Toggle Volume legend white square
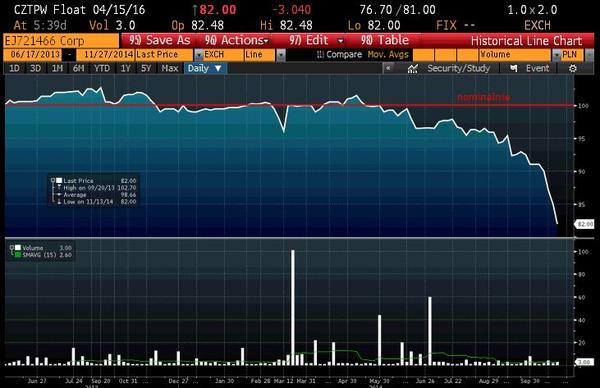 coord(18,248)
